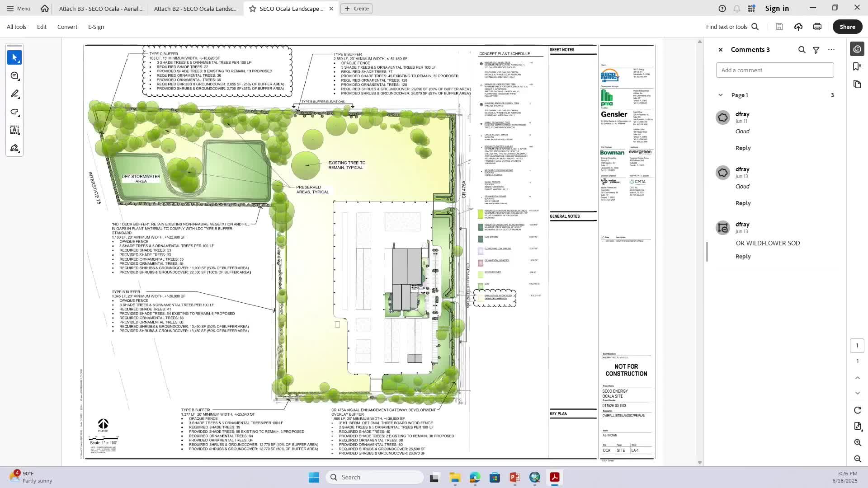Click the Find text magnifier icon
The height and width of the screenshot is (488, 868).
point(755,27)
